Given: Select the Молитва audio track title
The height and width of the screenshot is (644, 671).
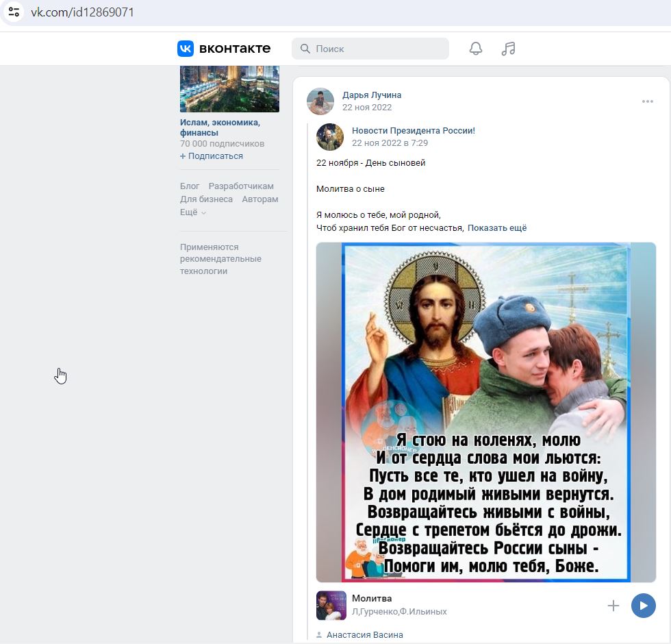Looking at the screenshot, I should [372, 599].
